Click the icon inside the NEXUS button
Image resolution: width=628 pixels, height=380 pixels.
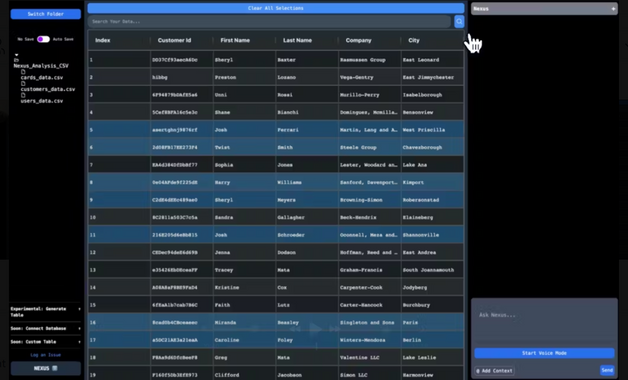(x=55, y=368)
